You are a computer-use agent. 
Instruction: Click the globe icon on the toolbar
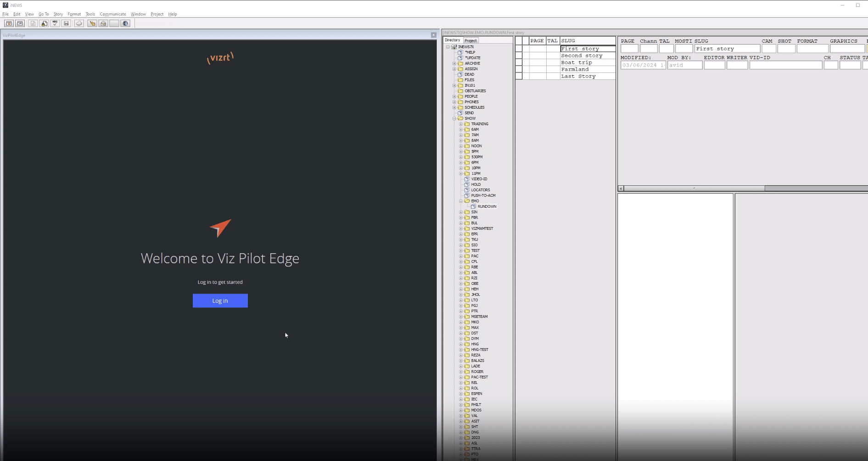pyautogui.click(x=125, y=23)
